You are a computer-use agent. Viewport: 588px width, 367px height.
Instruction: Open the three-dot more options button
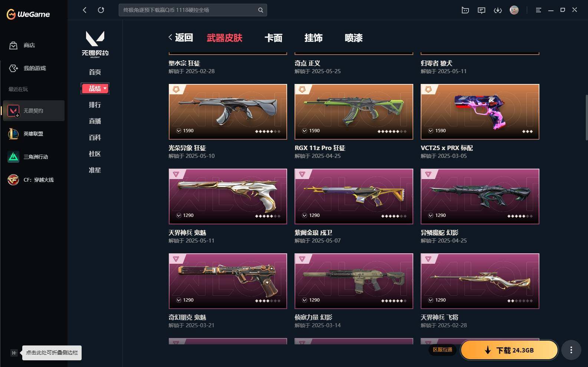click(x=571, y=350)
